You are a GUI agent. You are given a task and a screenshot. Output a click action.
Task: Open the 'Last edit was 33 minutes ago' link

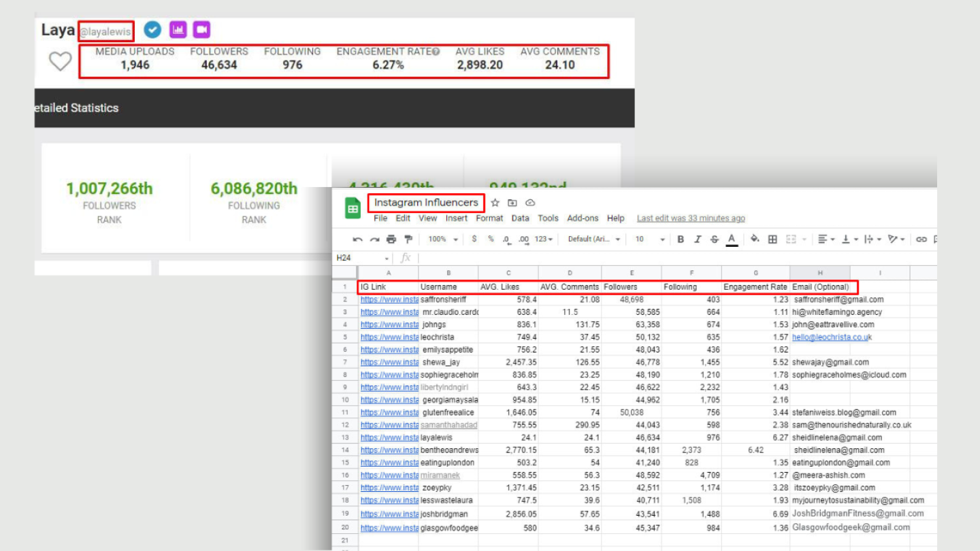pos(691,218)
